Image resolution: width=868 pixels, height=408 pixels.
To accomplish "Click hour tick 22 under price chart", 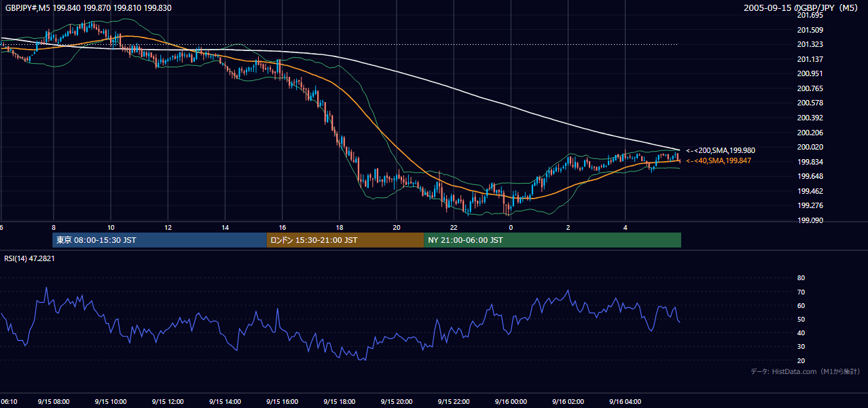I will coord(454,228).
